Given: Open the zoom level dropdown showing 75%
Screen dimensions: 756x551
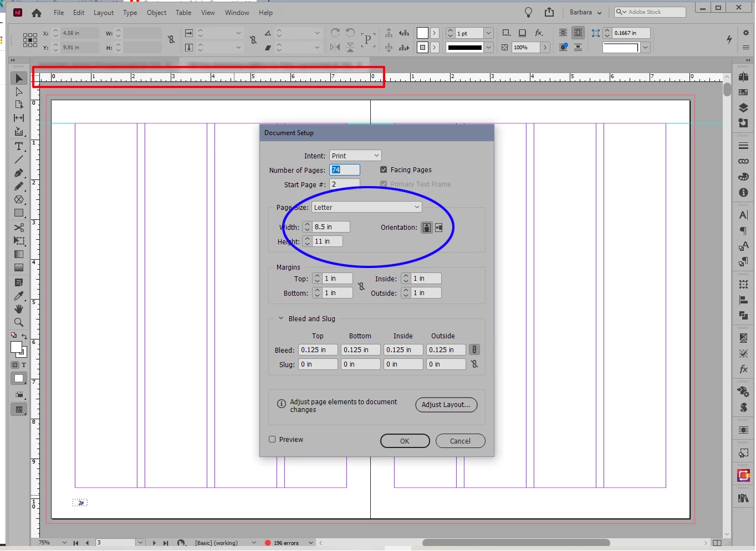Looking at the screenshot, I should click(64, 543).
